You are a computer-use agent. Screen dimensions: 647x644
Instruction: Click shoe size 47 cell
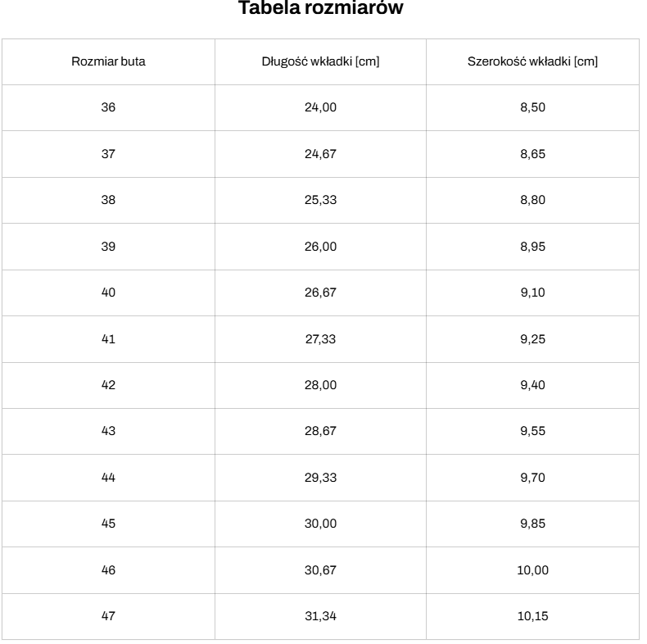pyautogui.click(x=109, y=616)
